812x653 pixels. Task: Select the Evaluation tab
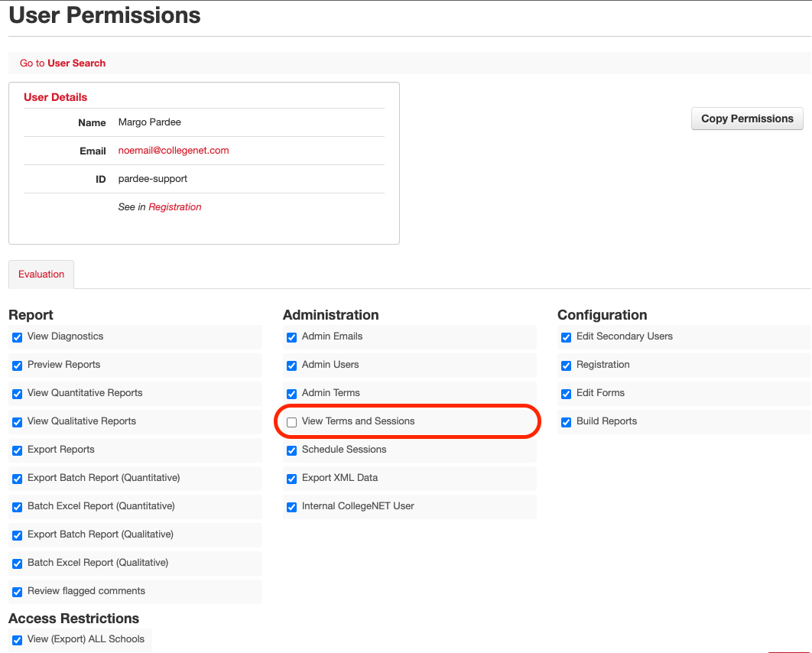tap(41, 275)
